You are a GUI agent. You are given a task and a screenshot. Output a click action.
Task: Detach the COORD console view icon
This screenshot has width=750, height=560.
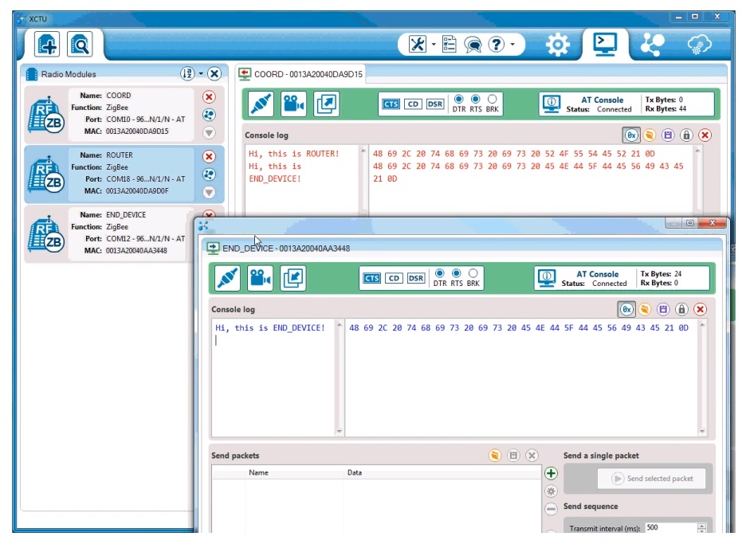327,104
